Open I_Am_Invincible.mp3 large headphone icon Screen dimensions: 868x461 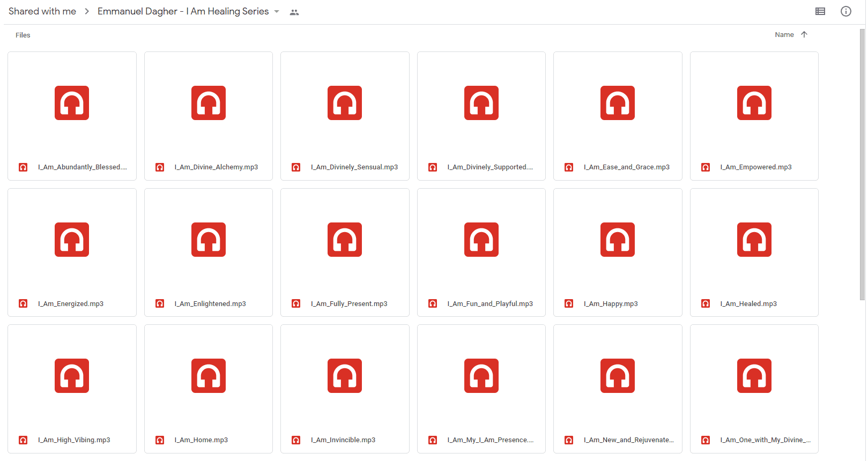point(345,376)
